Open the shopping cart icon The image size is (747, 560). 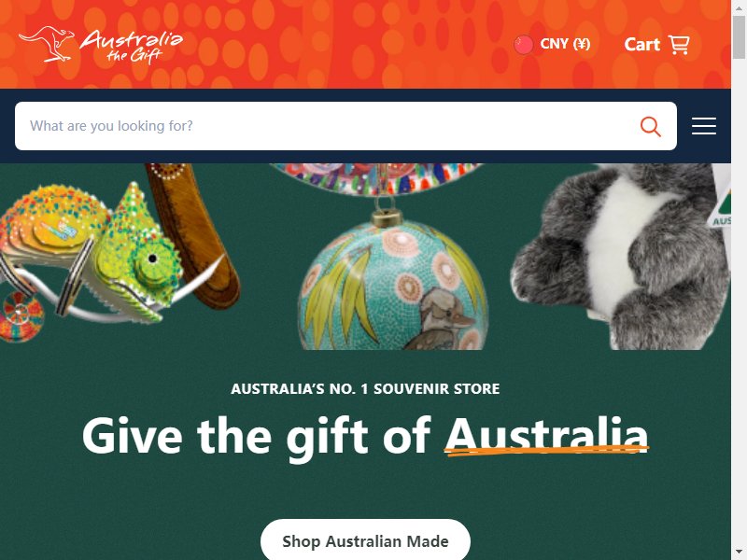point(679,44)
